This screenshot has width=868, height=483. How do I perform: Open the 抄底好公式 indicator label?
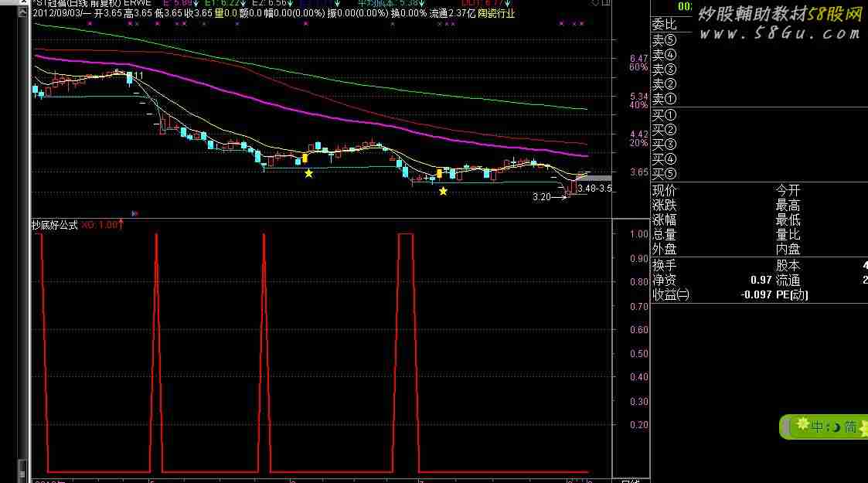click(x=54, y=225)
